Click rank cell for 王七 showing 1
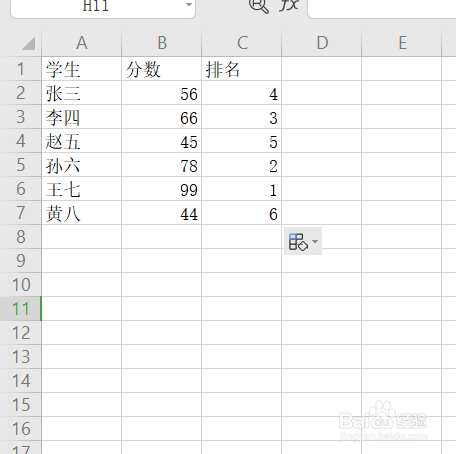 point(242,189)
